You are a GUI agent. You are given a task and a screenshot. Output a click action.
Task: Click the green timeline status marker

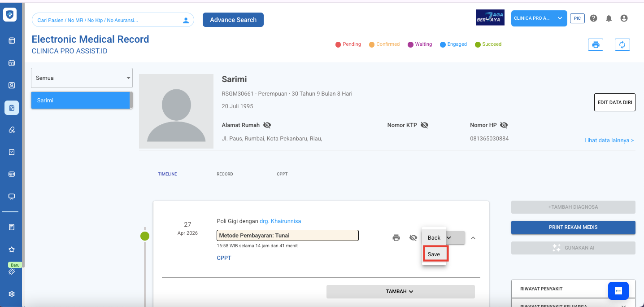pos(145,236)
